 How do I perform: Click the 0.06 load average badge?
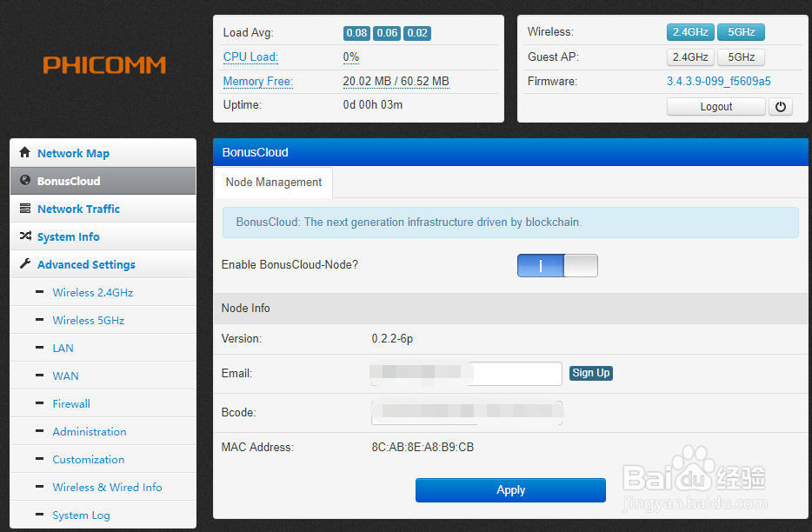coord(388,33)
